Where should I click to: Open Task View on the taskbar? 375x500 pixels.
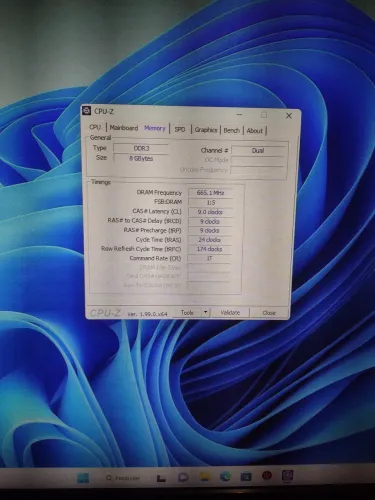point(161,478)
